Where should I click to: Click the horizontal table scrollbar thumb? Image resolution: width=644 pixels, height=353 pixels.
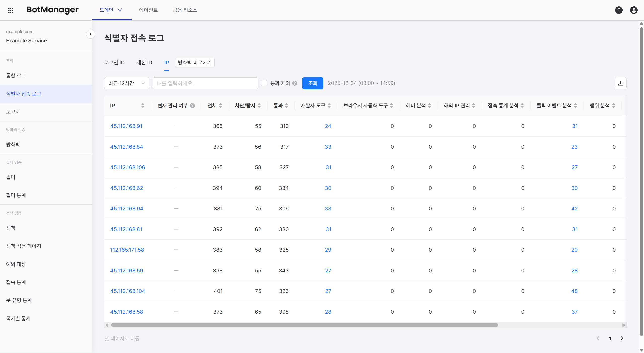305,325
